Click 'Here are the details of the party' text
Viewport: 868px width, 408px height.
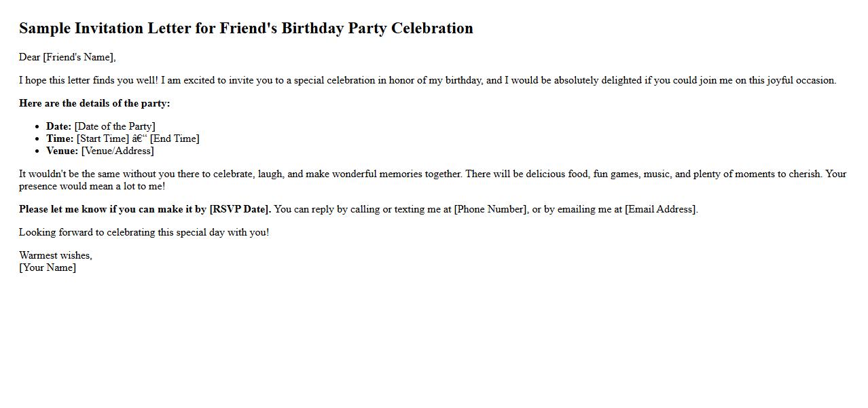click(94, 103)
